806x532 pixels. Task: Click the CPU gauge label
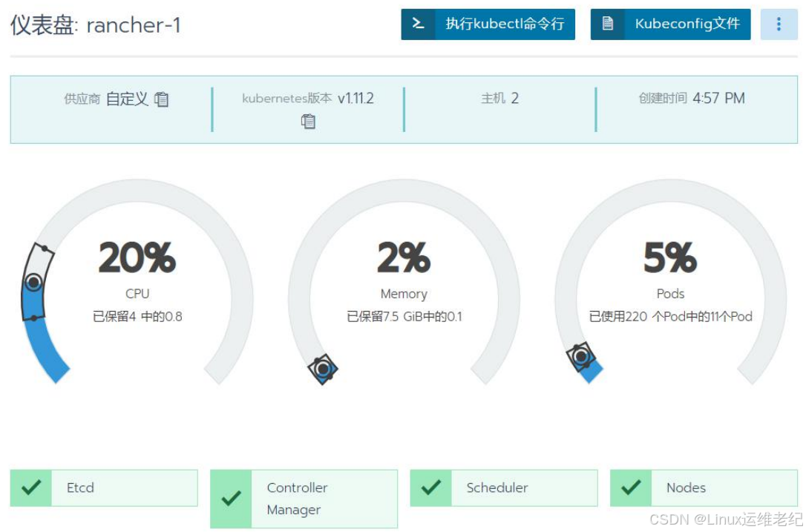pyautogui.click(x=137, y=294)
